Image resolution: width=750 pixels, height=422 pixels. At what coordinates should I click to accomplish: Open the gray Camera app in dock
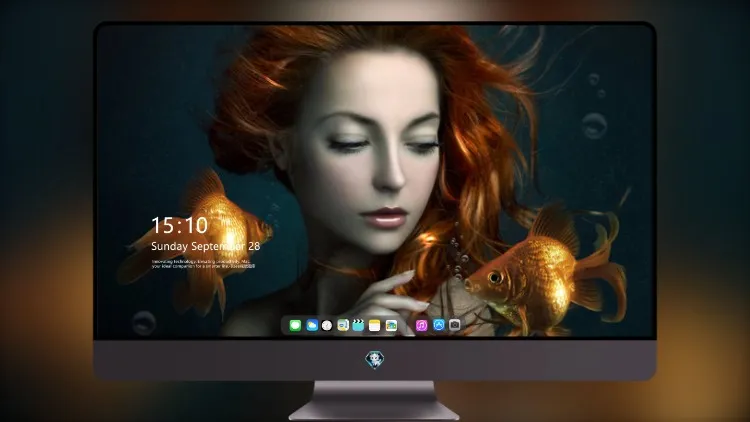(455, 325)
